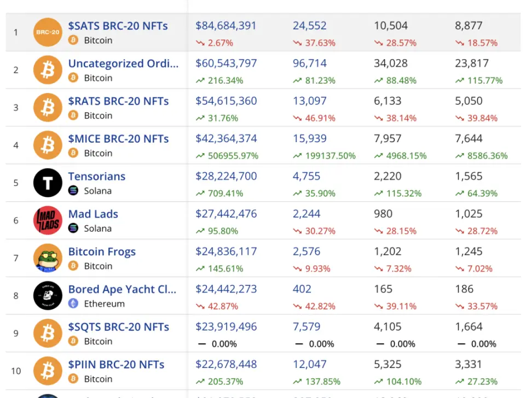Click the Mad Lads red logo
Image resolution: width=532 pixels, height=398 pixels.
[x=48, y=220]
